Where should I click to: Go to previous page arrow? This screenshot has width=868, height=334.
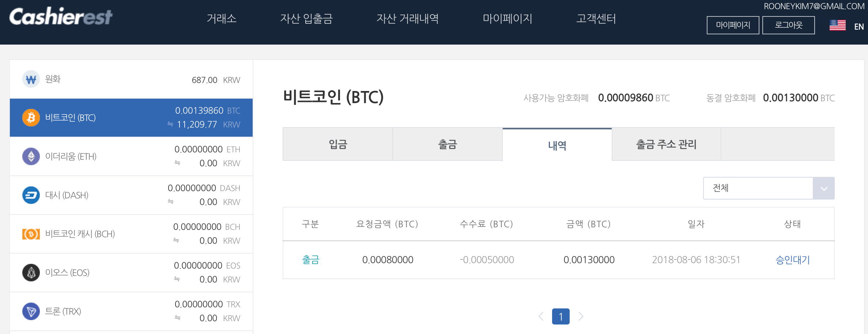541,316
